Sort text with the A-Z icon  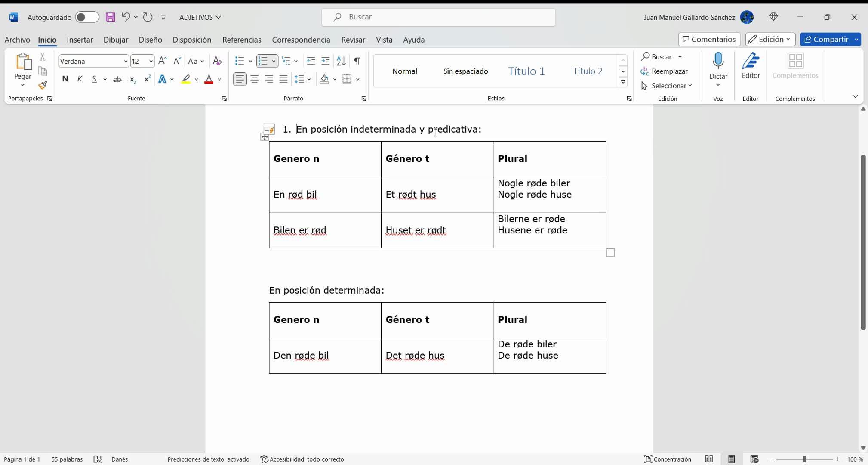point(341,61)
